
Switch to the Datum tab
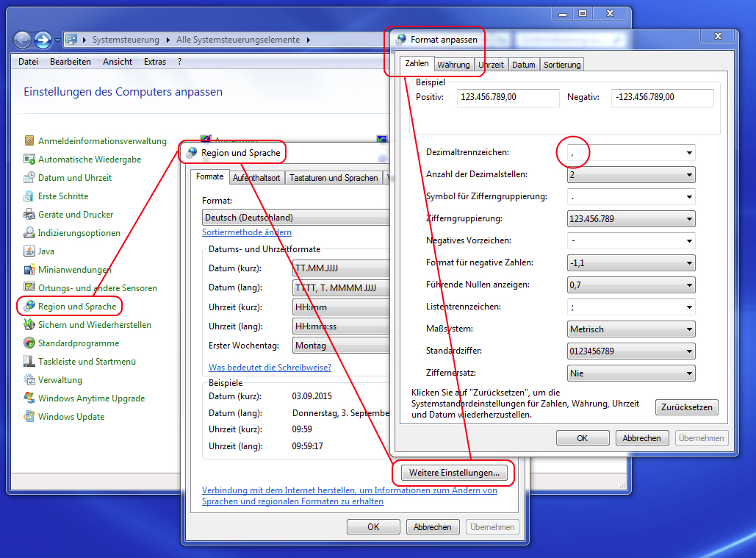[x=524, y=65]
